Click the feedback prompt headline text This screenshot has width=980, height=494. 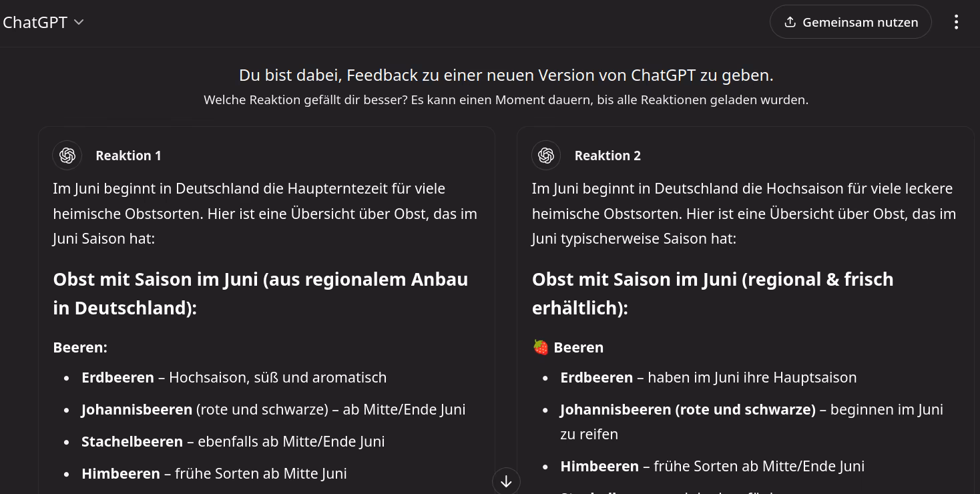pos(506,75)
